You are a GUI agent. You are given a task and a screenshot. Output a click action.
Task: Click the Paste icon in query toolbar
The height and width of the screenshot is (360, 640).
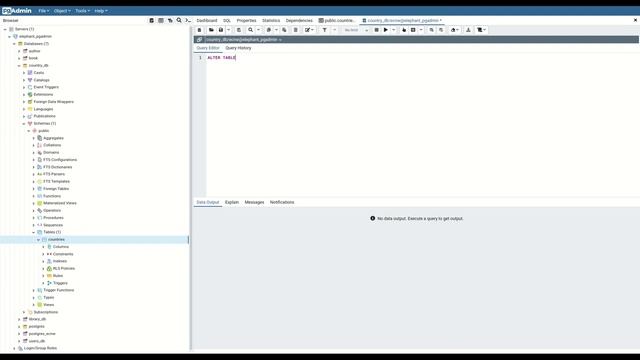click(284, 30)
